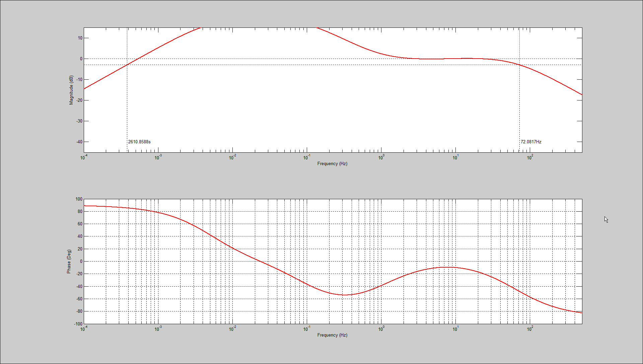Select 10^-4 frequency tick under phase plot
Viewport: 643px width, 364px height.
click(84, 329)
